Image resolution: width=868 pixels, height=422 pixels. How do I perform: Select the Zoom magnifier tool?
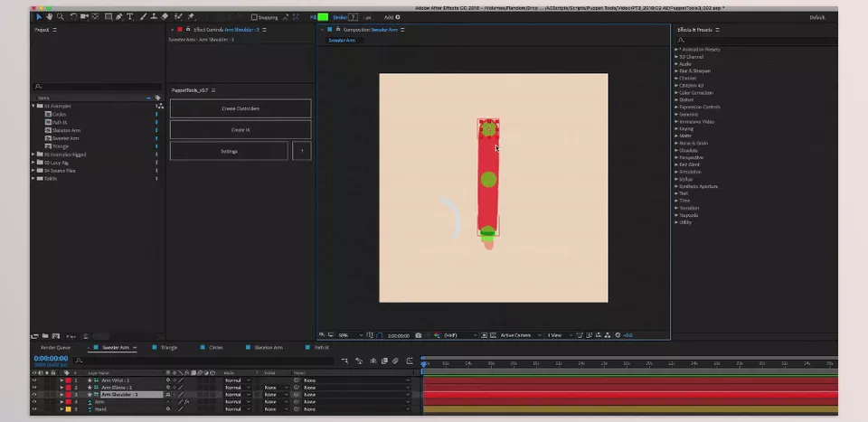coord(61,17)
